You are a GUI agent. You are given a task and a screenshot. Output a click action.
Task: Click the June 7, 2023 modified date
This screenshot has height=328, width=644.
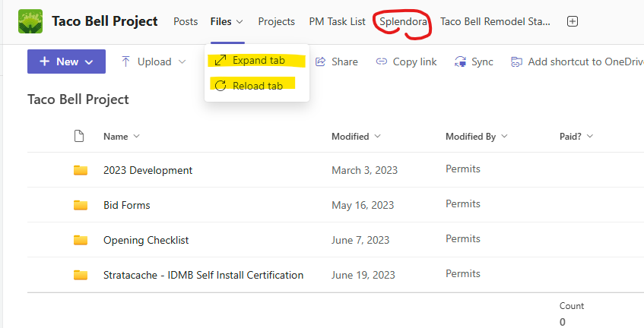point(360,240)
